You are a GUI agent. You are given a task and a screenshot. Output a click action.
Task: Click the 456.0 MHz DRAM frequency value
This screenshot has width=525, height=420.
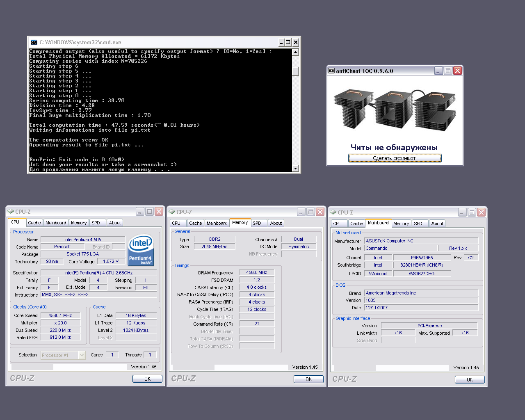coord(257,273)
